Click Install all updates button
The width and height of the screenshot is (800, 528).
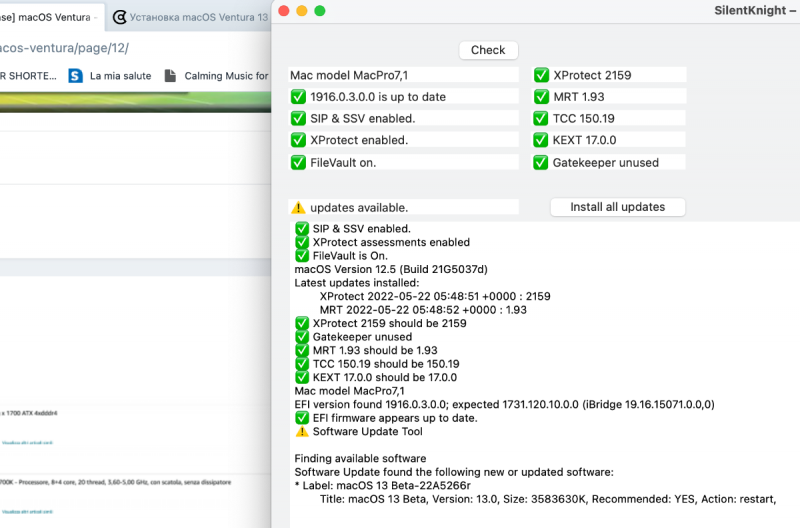[x=617, y=207]
